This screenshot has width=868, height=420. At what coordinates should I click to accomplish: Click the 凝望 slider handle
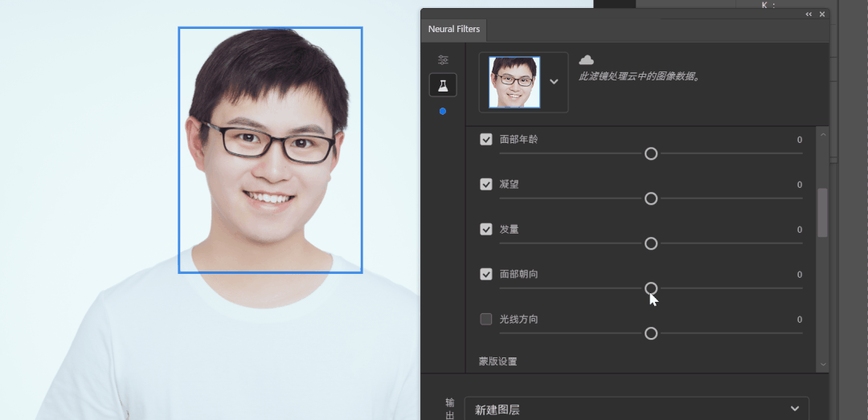[651, 198]
